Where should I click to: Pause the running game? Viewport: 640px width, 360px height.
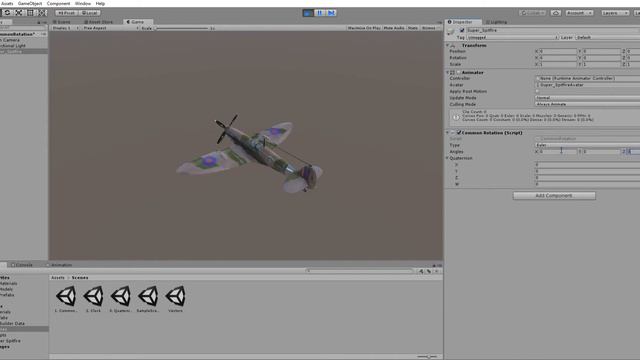320,13
